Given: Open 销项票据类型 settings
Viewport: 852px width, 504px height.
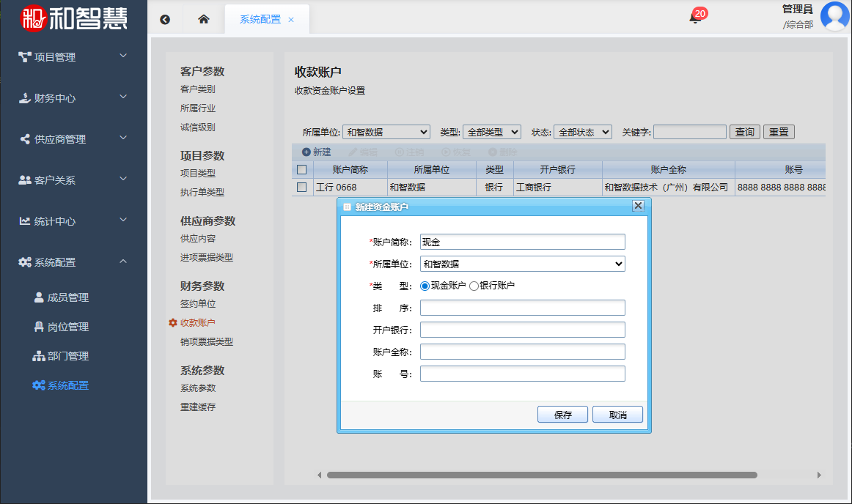Looking at the screenshot, I should 207,341.
